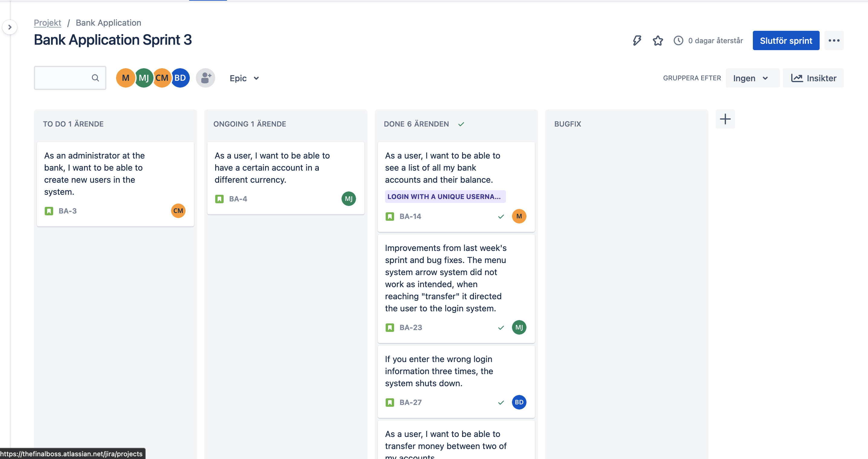
Task: Open the BA-4 different currency card
Action: [x=286, y=178]
